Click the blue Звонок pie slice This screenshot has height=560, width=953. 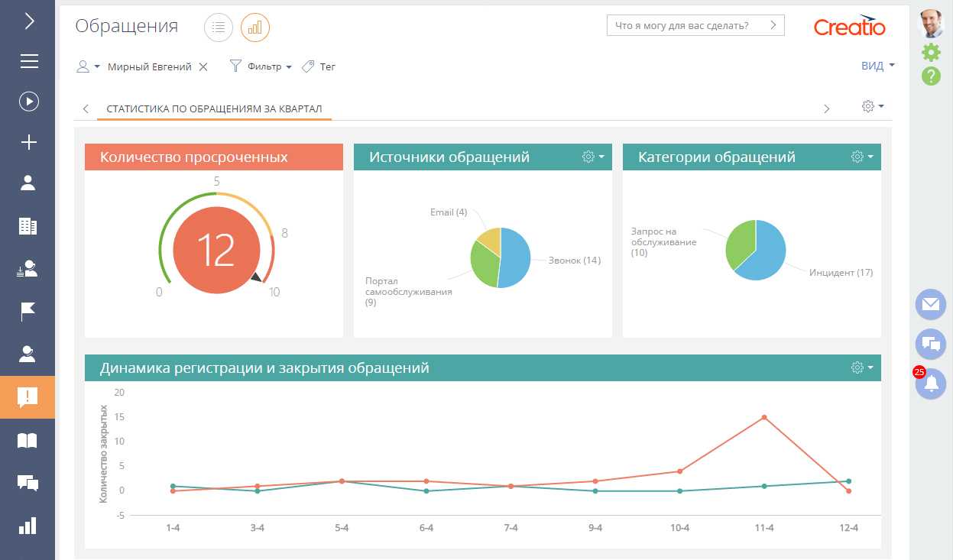pos(516,256)
